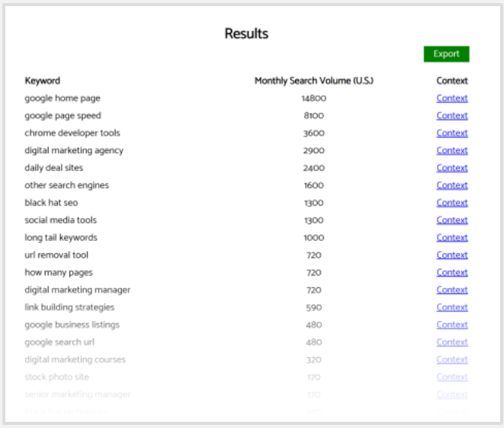Open Context link for digital marketing courses
Screen dimensions: 504x428
click(x=452, y=359)
